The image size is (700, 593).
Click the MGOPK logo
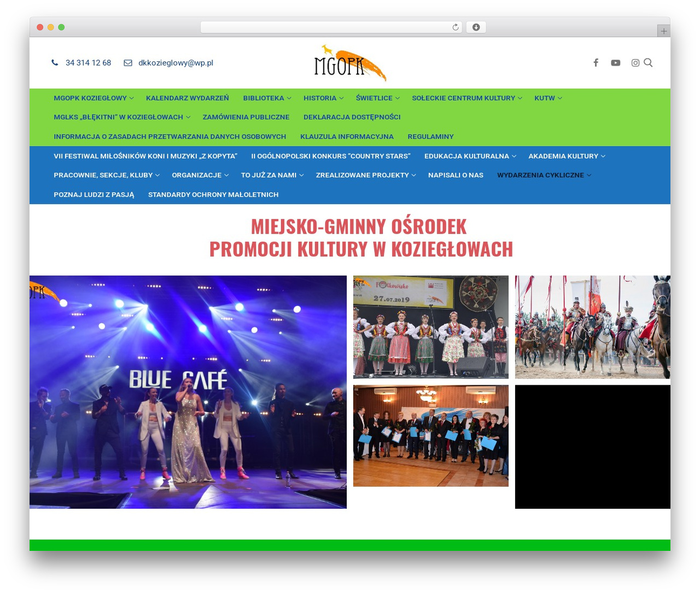pos(350,63)
